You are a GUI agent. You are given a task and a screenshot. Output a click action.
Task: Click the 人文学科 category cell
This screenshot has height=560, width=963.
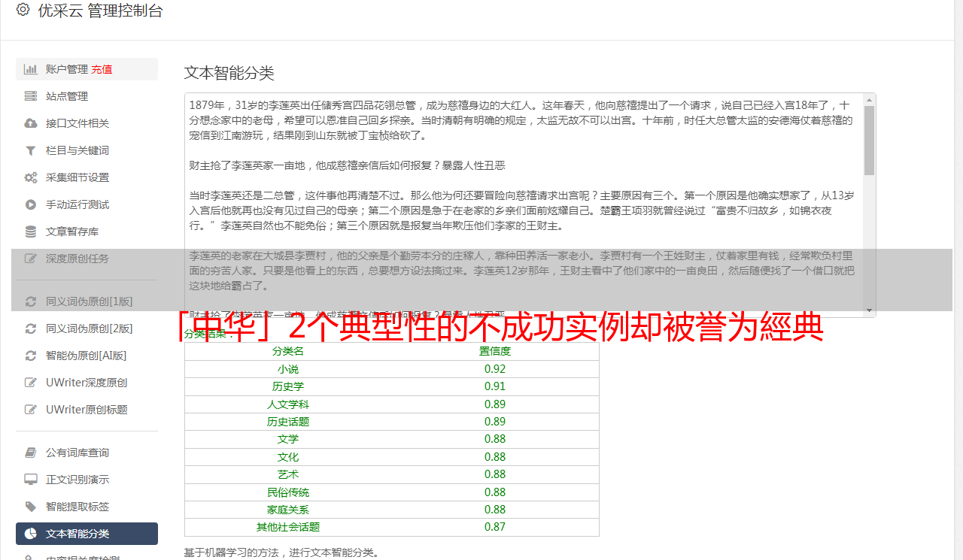tap(288, 404)
